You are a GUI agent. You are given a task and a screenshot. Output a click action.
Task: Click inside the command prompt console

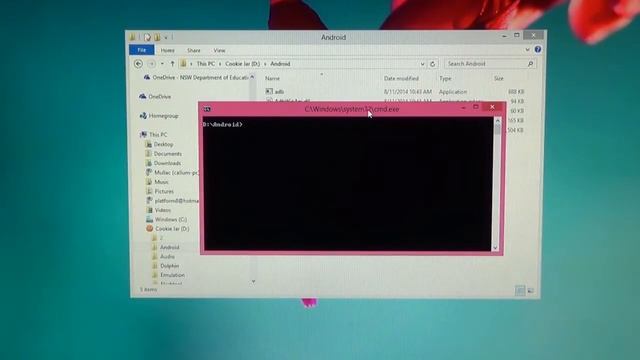point(348,184)
